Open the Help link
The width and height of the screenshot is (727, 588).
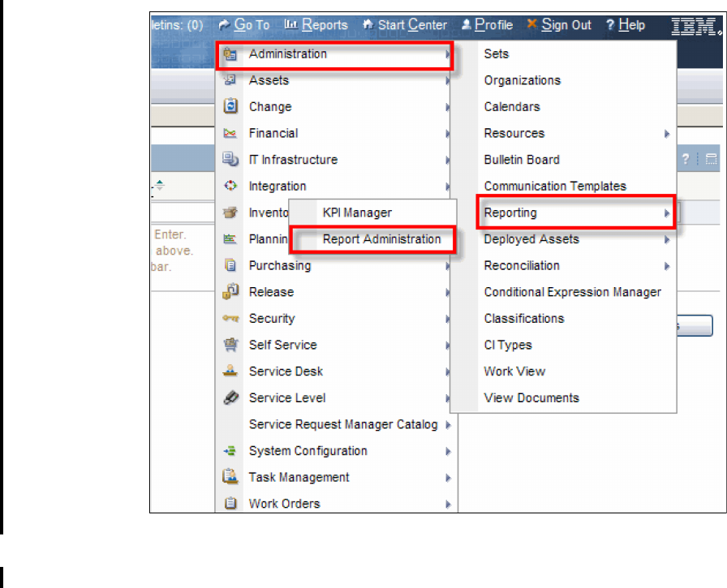point(631,24)
